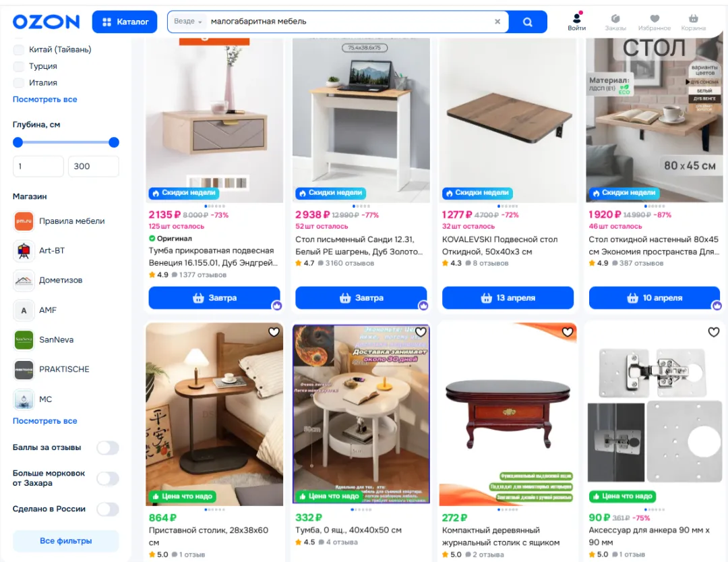Expand store list via Посмотреть все

pyautogui.click(x=44, y=421)
